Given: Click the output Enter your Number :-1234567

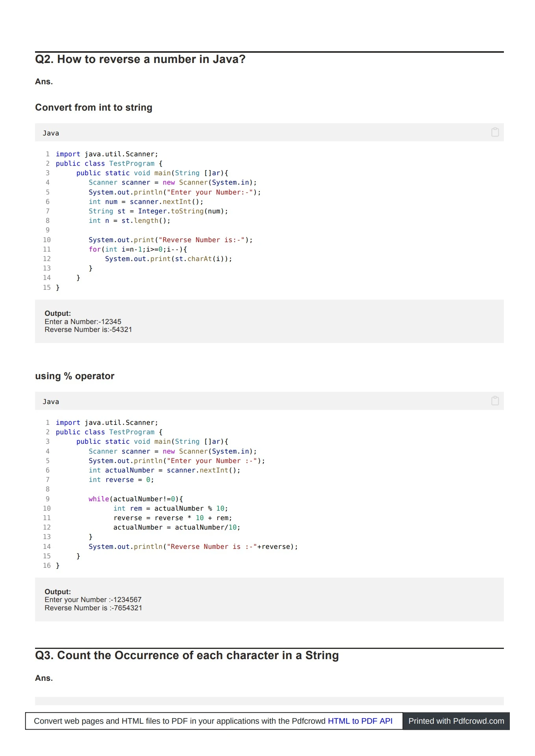Looking at the screenshot, I should click(x=93, y=600).
